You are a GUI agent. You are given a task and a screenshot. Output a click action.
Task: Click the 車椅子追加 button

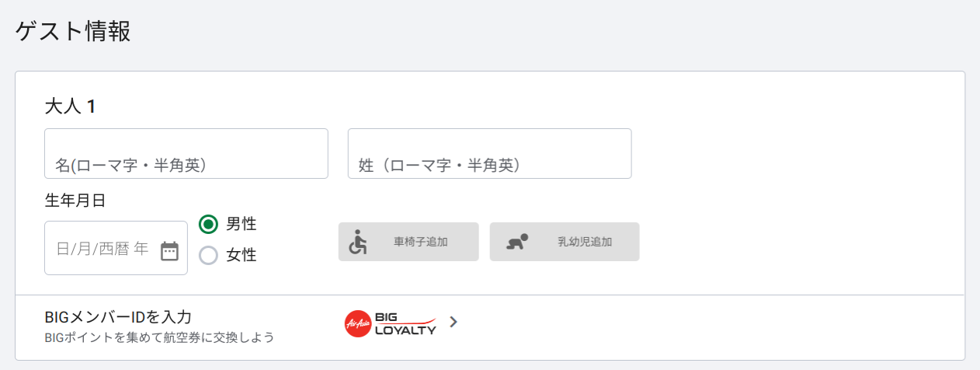408,242
